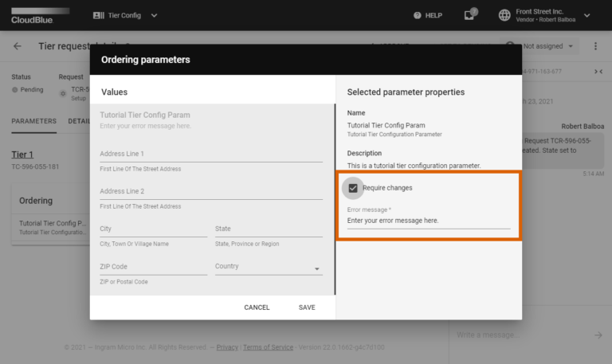
Task: Click the Error message input field
Action: click(428, 220)
